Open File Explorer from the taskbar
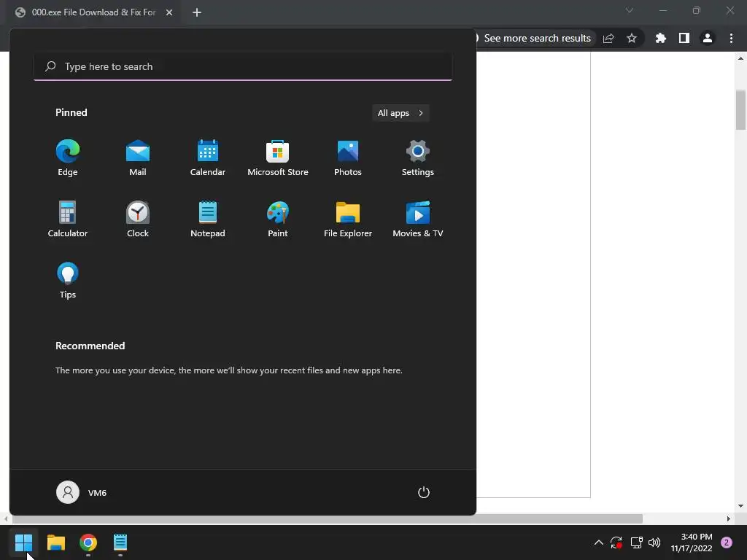Viewport: 747px width, 560px height. coord(55,542)
